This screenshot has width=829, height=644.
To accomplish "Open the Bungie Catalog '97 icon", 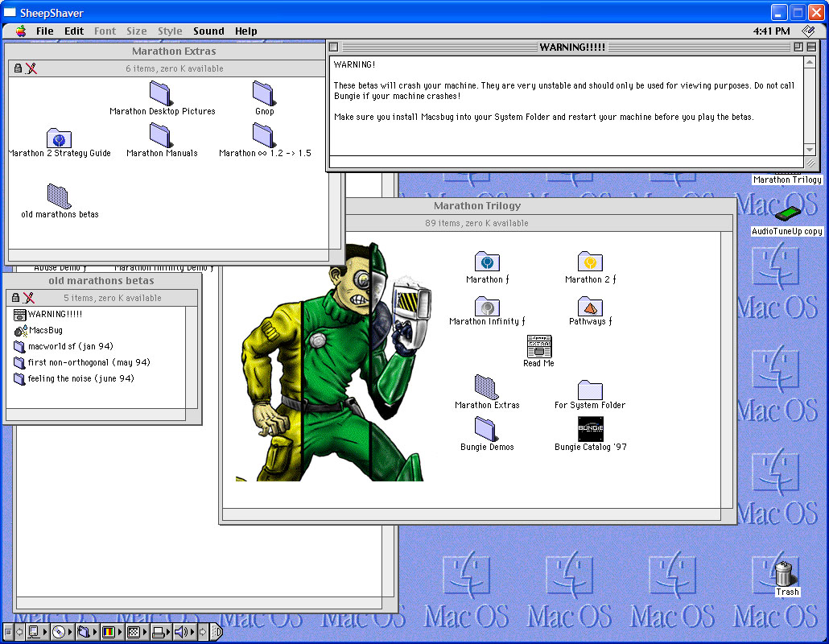I will click(590, 429).
